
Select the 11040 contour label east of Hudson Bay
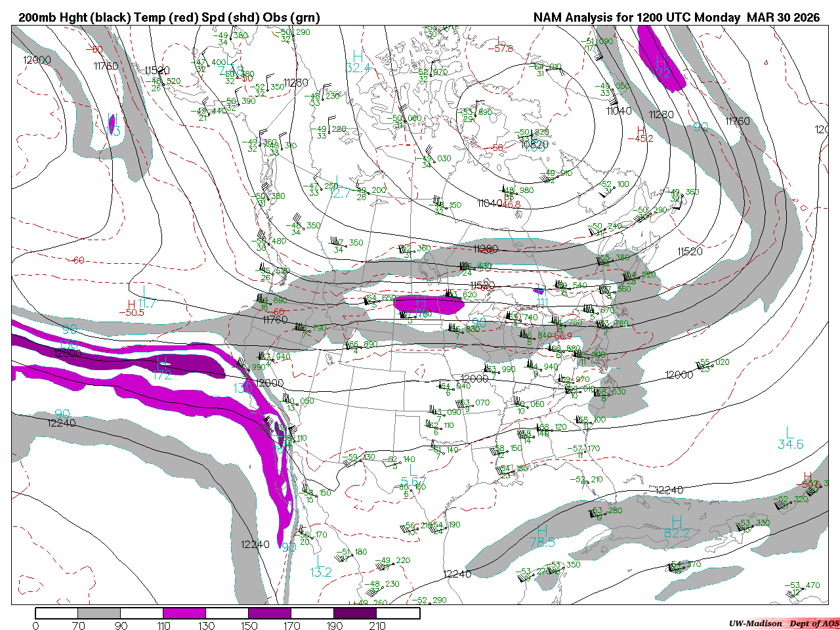(619, 111)
